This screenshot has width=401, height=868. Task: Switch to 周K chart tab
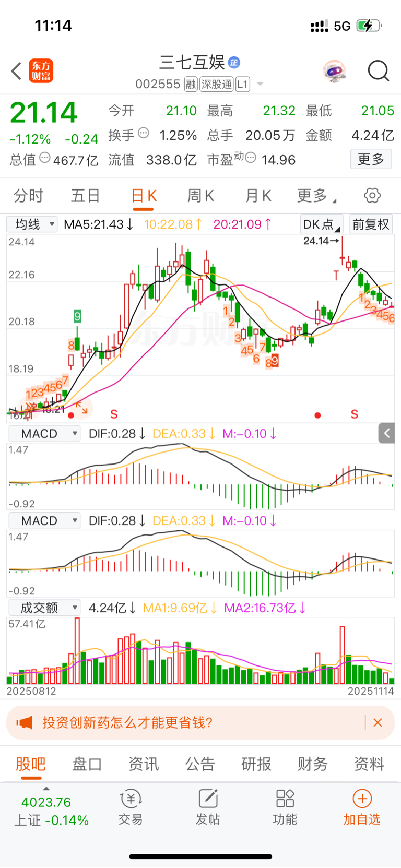[201, 196]
